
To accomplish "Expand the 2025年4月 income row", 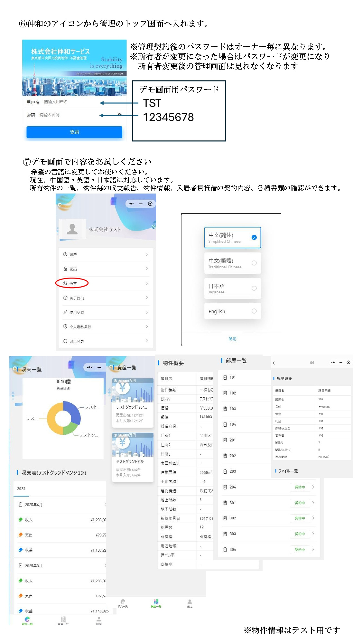I will click(105, 504).
